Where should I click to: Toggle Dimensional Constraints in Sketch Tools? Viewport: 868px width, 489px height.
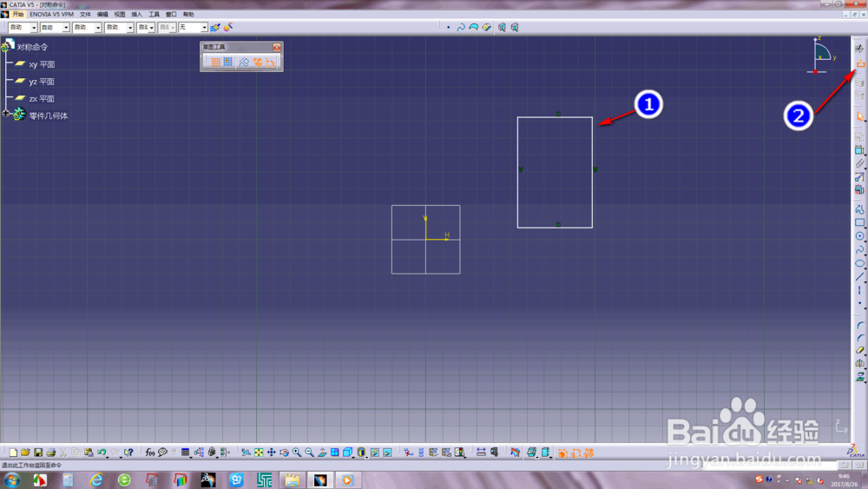(270, 63)
